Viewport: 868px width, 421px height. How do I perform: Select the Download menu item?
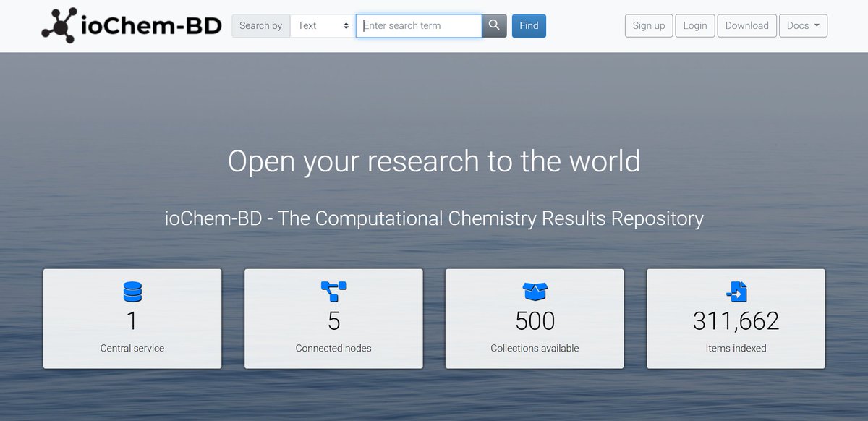coord(746,25)
